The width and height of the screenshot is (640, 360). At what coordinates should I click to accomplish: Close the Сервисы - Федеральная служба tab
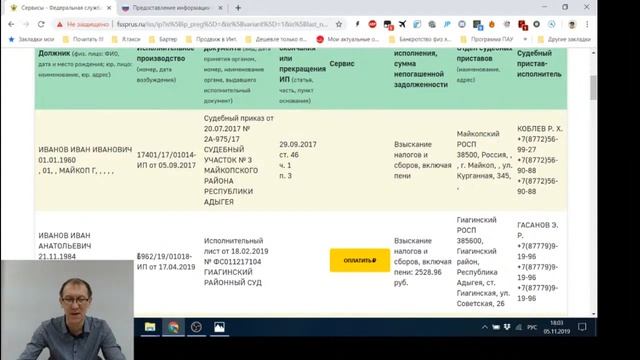click(109, 8)
